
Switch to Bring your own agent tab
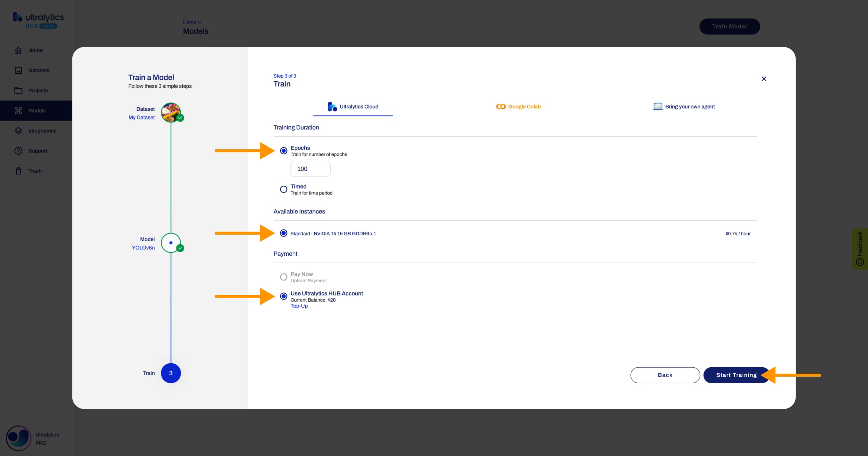[x=684, y=106]
